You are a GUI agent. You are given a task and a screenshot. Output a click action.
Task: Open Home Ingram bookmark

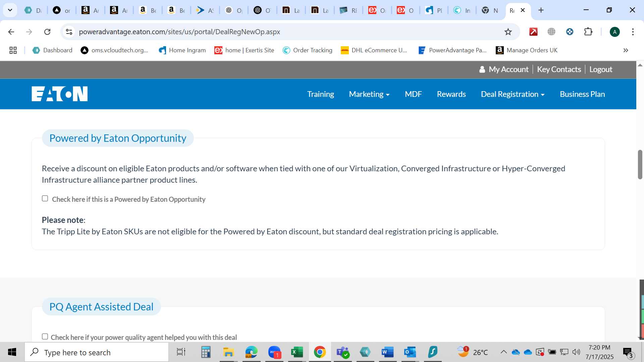(x=182, y=50)
